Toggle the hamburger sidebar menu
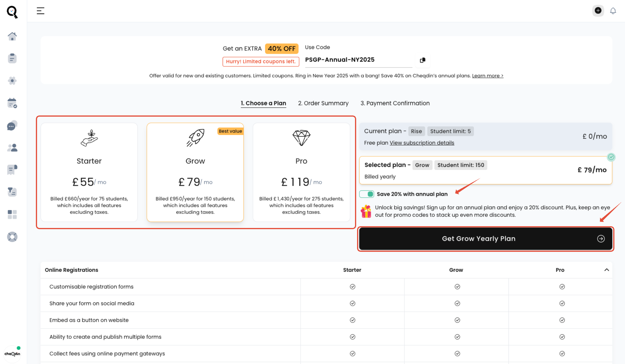Viewport: 625px width, 364px height. click(41, 11)
